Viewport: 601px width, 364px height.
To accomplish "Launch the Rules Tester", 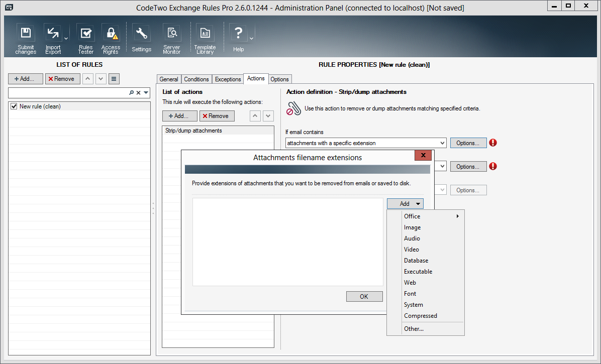I will coord(86,34).
